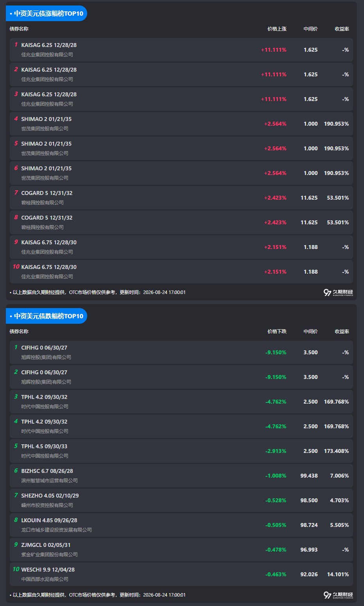364x606 pixels.
Task: Open bond LKOUIN 4.85 09/26/28
Action: [181, 525]
